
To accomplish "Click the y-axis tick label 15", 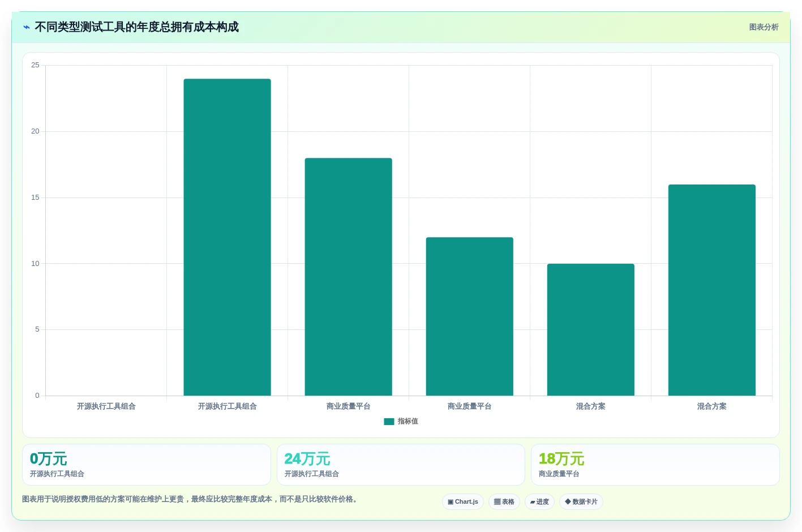I will (36, 198).
